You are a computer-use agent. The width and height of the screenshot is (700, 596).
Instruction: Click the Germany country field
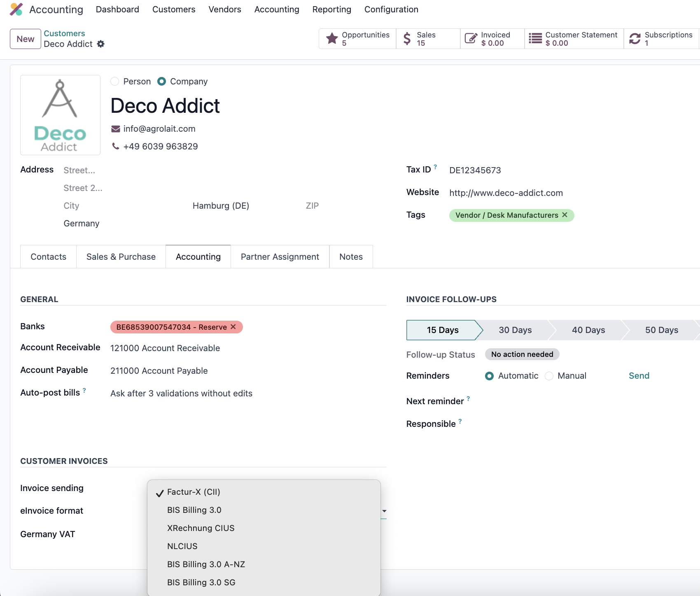click(x=82, y=223)
